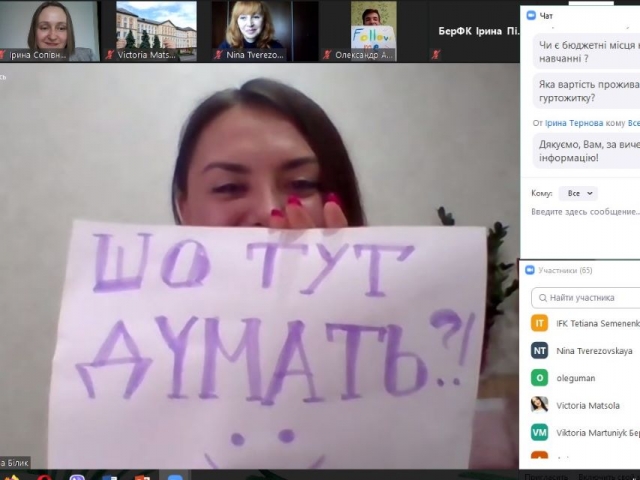Click the chat message about бюджетні місця
This screenshot has height=480, width=640.
point(587,51)
